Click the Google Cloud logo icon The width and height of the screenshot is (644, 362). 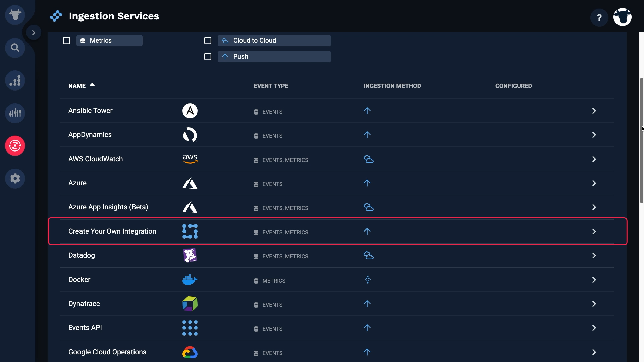190,352
